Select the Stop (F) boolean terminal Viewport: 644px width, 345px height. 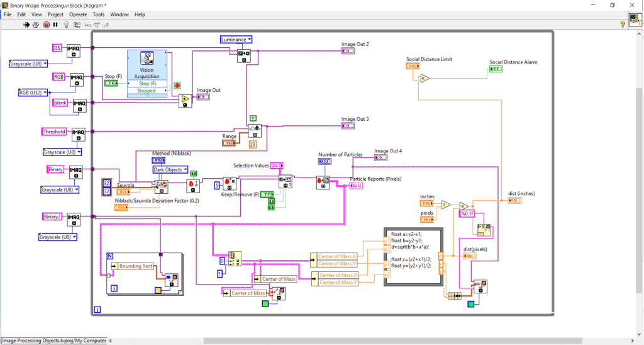(x=111, y=83)
